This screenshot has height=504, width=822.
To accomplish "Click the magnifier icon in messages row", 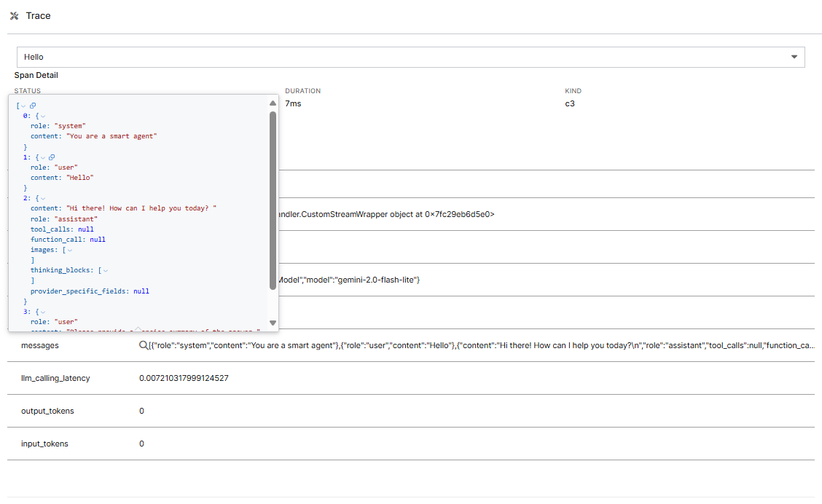I will [x=144, y=346].
